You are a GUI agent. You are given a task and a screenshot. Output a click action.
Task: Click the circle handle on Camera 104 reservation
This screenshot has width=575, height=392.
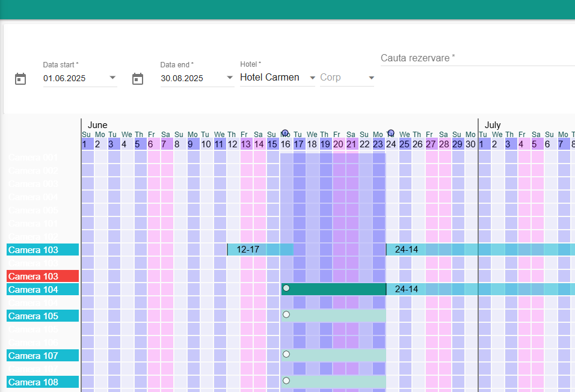[286, 288]
